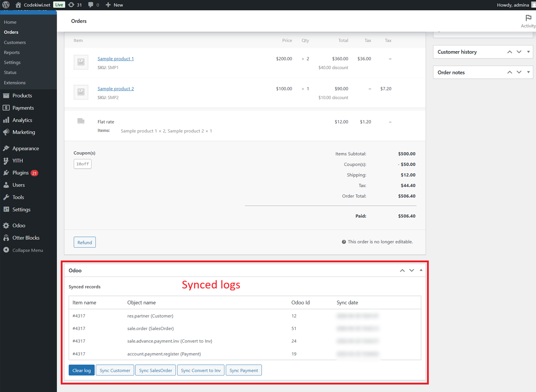
Task: Click the Refund button
Action: click(85, 242)
